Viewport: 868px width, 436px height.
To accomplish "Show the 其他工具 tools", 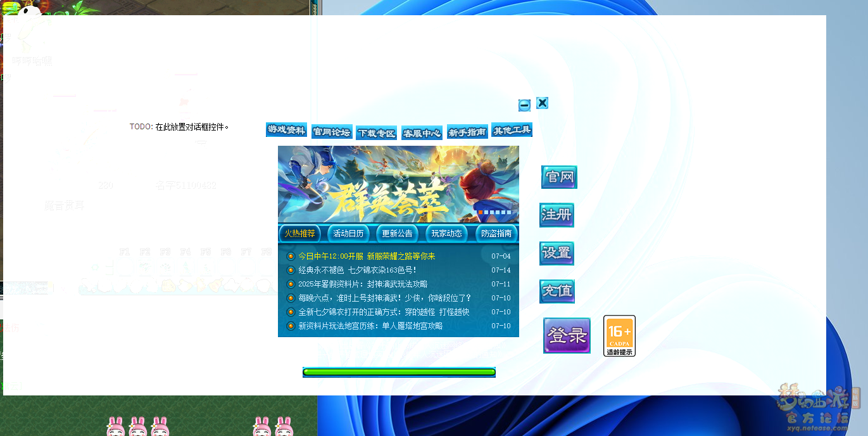I will coord(512,130).
